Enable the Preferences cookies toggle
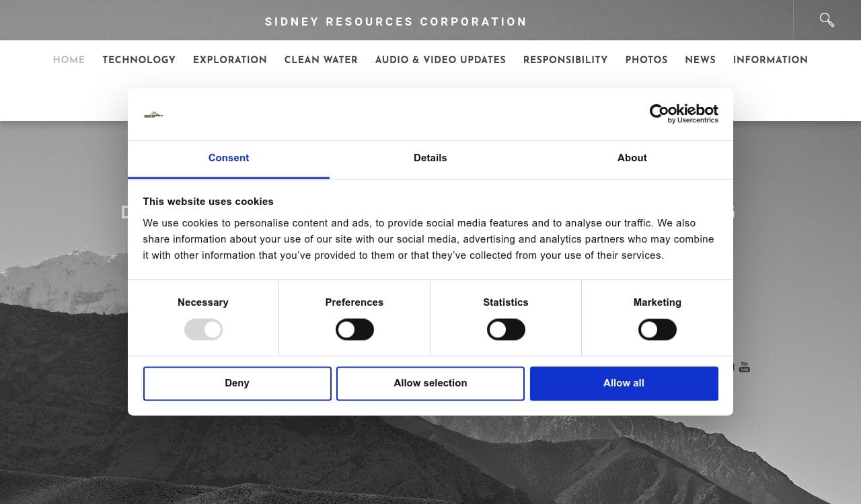The image size is (861, 504). click(x=354, y=330)
